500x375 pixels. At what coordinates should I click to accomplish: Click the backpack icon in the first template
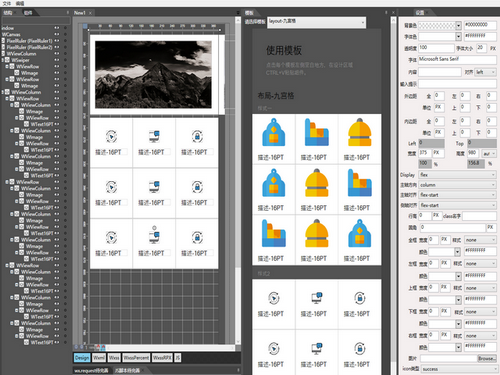[274, 132]
